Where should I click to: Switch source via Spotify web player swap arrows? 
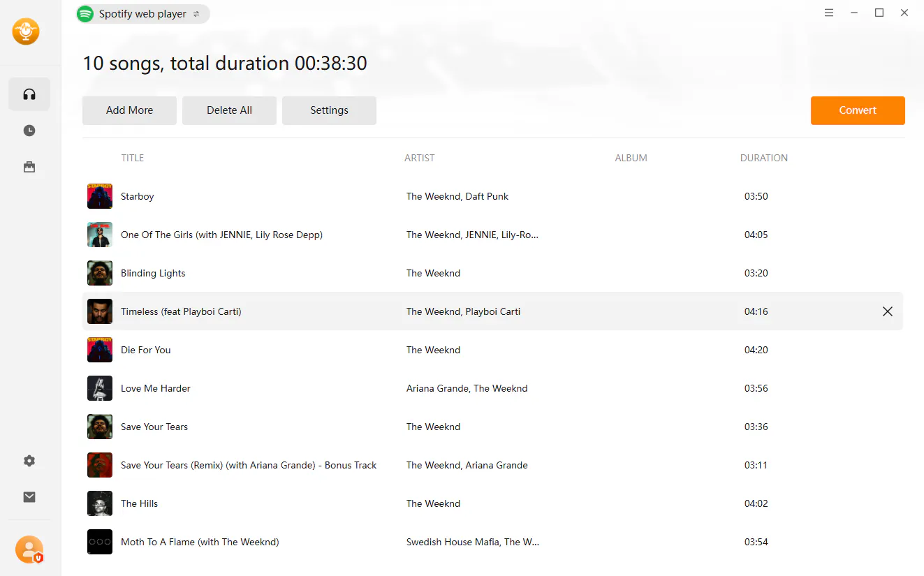(x=196, y=14)
